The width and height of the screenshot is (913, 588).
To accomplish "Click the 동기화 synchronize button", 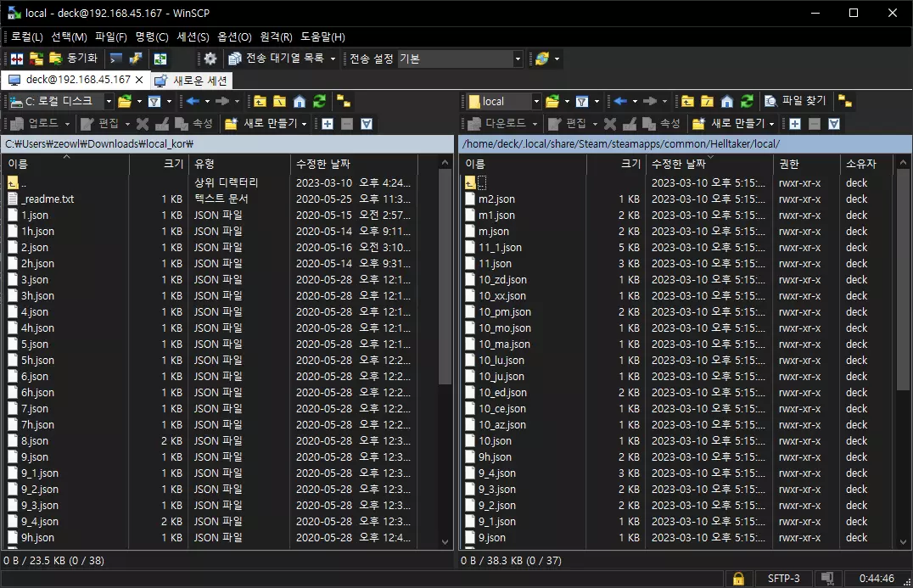I will (x=73, y=59).
